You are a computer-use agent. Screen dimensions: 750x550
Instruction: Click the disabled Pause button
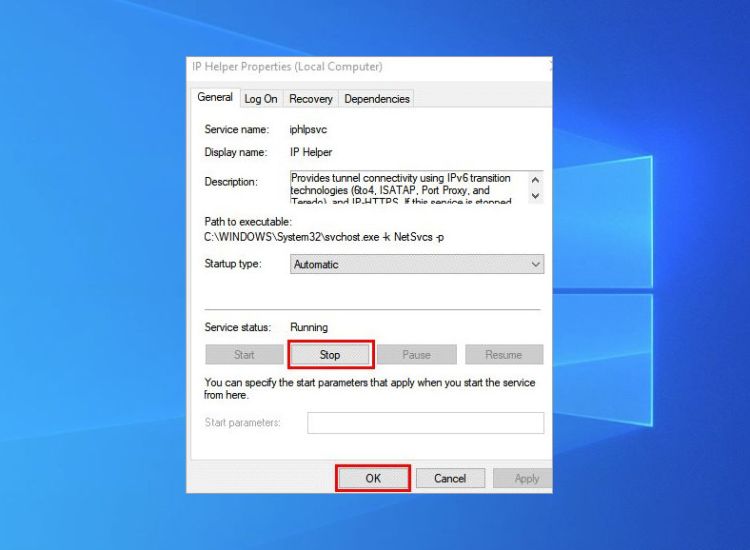(x=416, y=355)
